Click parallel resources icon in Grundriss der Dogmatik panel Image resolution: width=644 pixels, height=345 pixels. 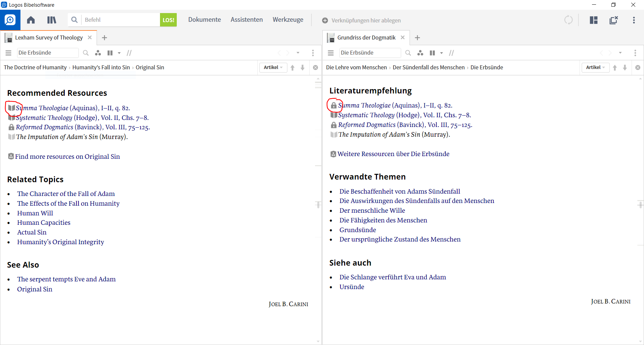[x=432, y=53]
